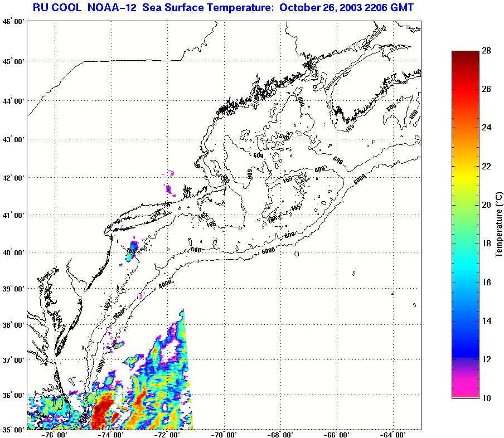Click the longitude label -68° 00'
Screen dimensions: 504x438
coord(280,435)
